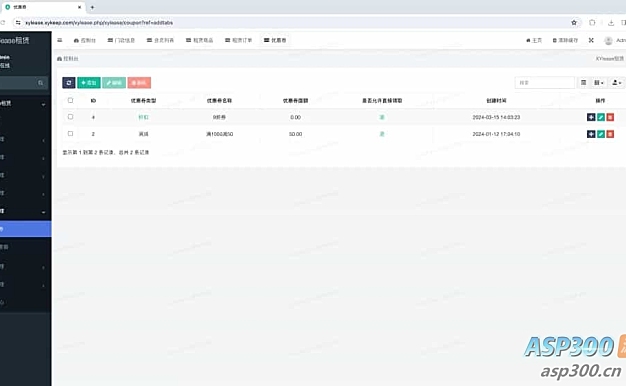Select the 优惠券 coupon tab

(275, 40)
